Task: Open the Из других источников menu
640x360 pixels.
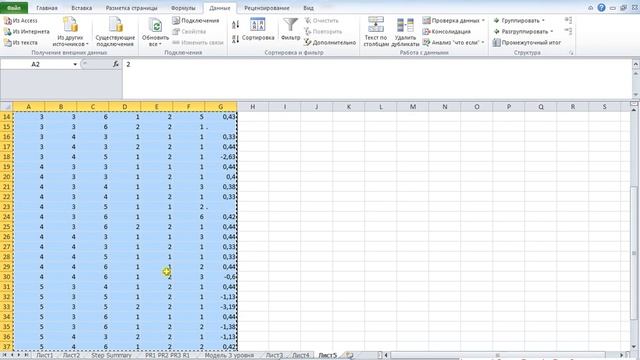Action: tap(70, 32)
